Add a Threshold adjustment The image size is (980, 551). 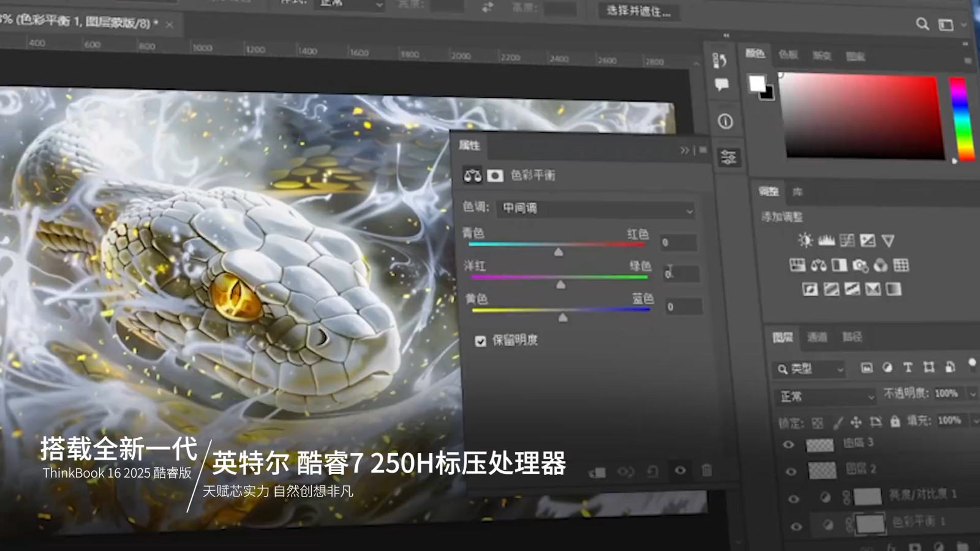coord(852,289)
